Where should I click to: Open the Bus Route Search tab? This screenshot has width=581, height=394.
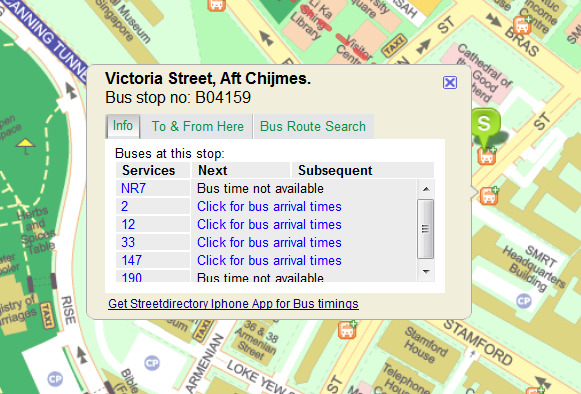(313, 126)
